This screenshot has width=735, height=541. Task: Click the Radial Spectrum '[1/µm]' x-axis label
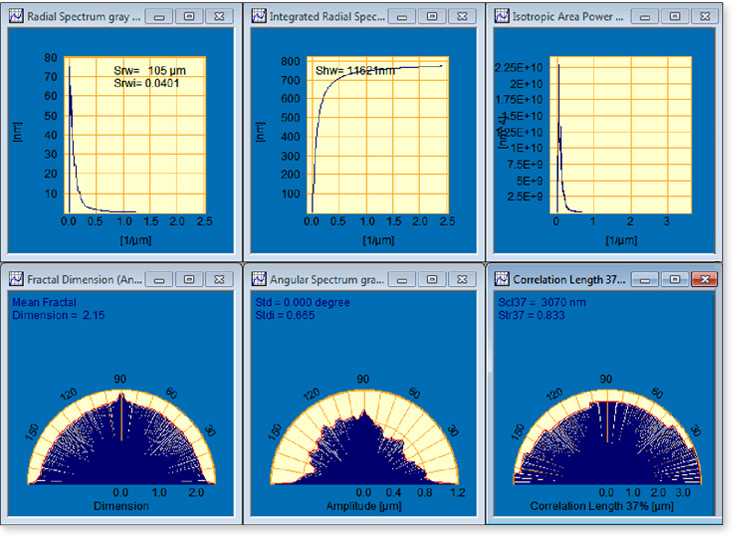(135, 240)
